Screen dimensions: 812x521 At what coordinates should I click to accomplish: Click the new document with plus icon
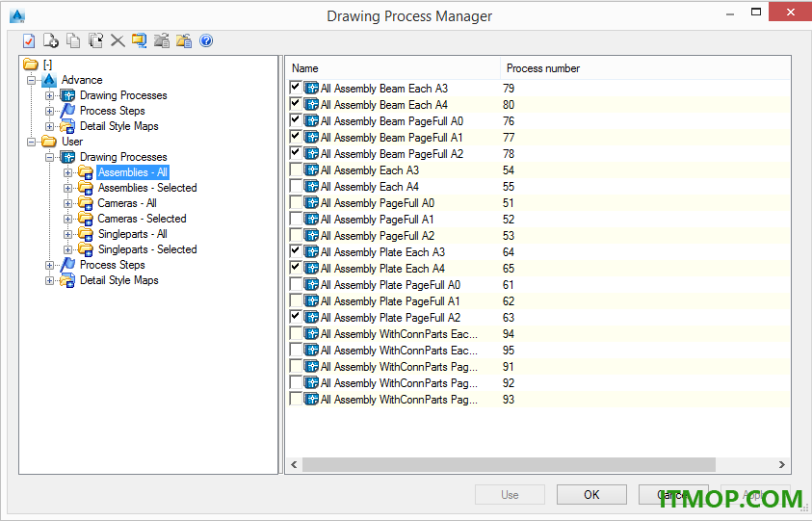(x=51, y=40)
